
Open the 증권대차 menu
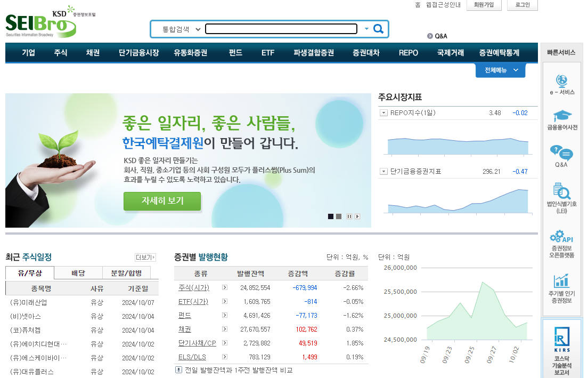(x=366, y=53)
